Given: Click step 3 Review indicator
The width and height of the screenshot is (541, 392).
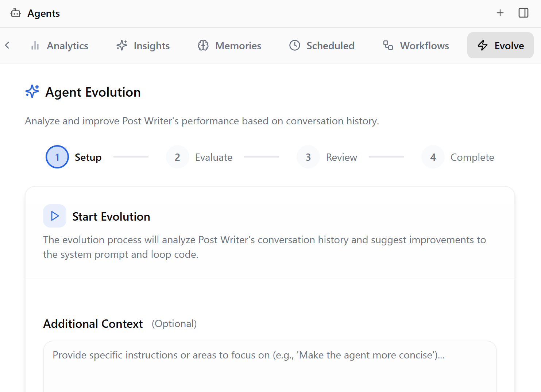Looking at the screenshot, I should pos(308,157).
